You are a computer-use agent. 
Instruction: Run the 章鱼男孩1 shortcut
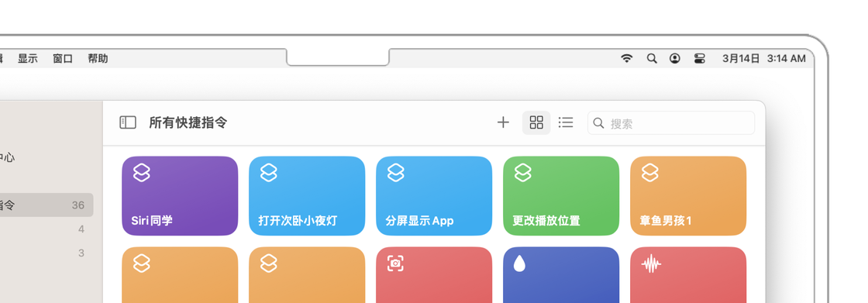(x=688, y=196)
